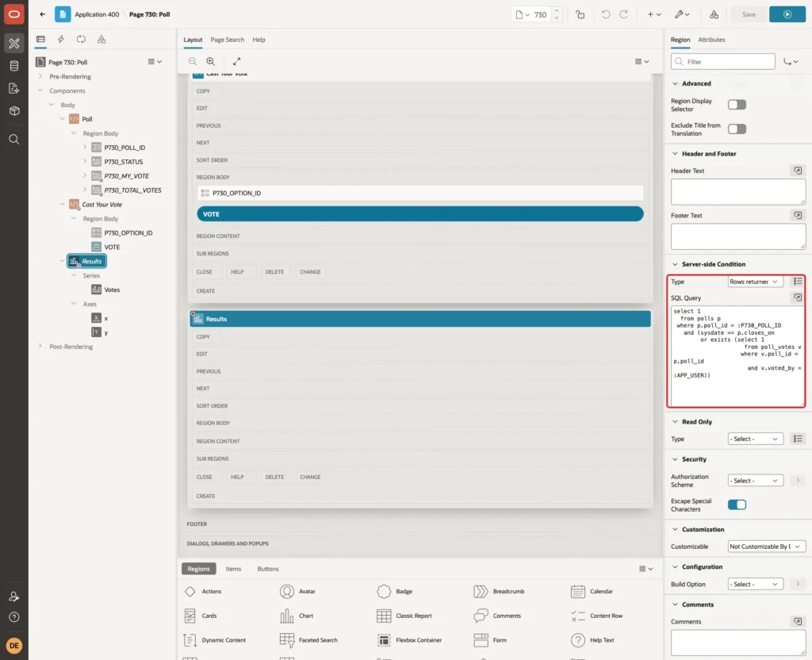Select P730_MY_VOTE in tree
This screenshot has width=812, height=660.
click(x=126, y=176)
